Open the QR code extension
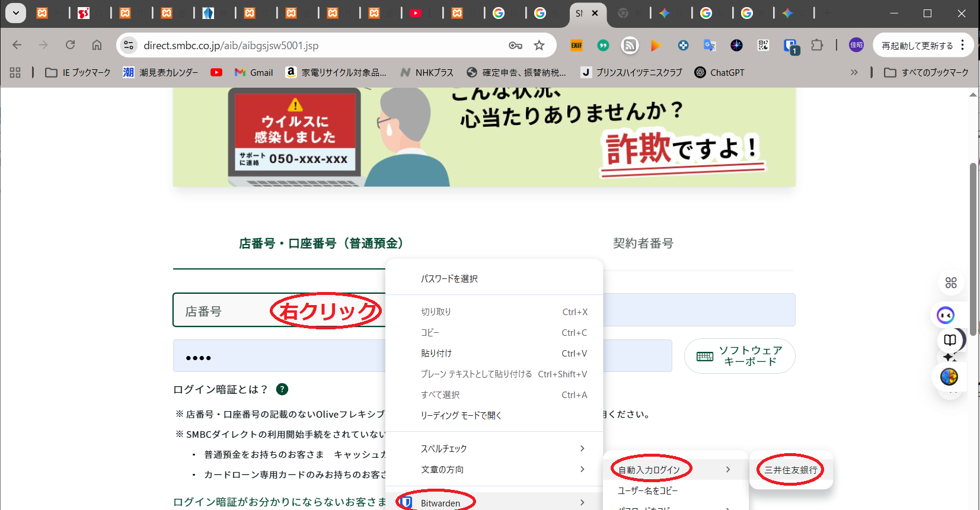Image resolution: width=980 pixels, height=510 pixels. tap(763, 46)
